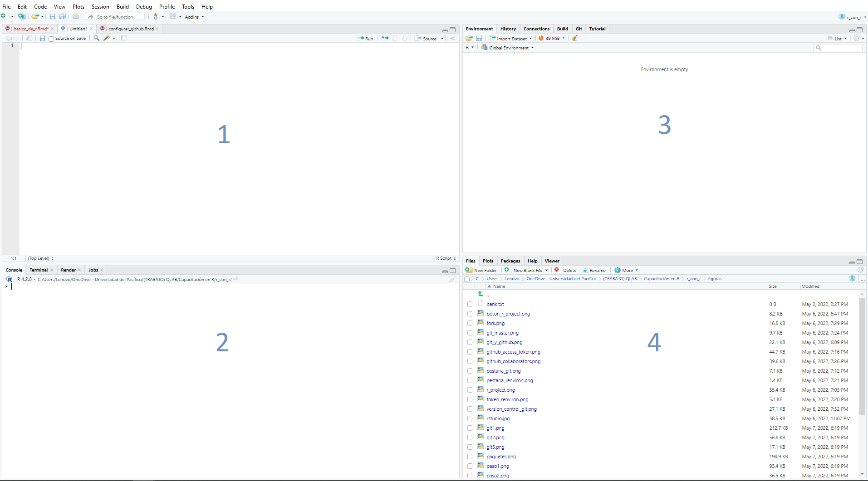The image size is (868, 481).
Task: Click the Delete file red icon
Action: [x=557, y=270]
